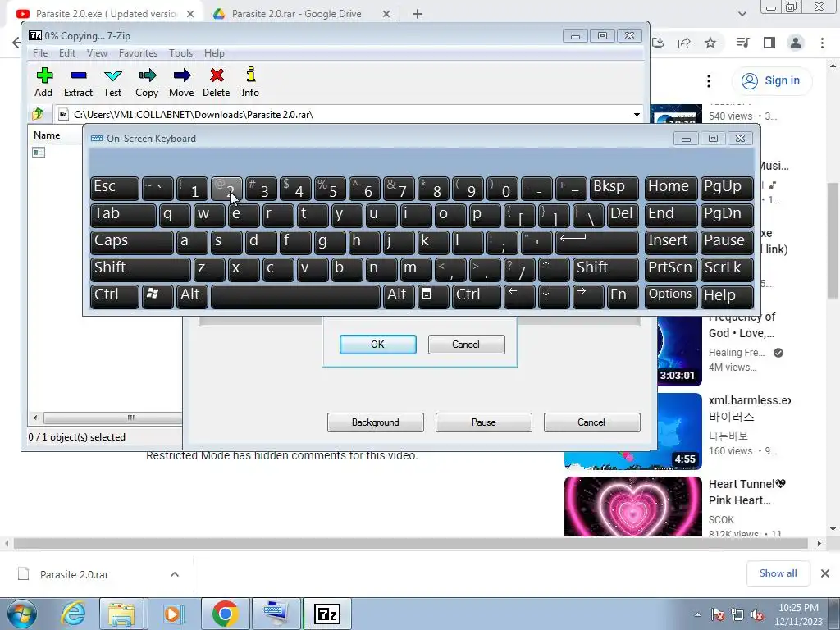Open the 7-Zip Favorites menu
The image size is (840, 630).
click(138, 53)
